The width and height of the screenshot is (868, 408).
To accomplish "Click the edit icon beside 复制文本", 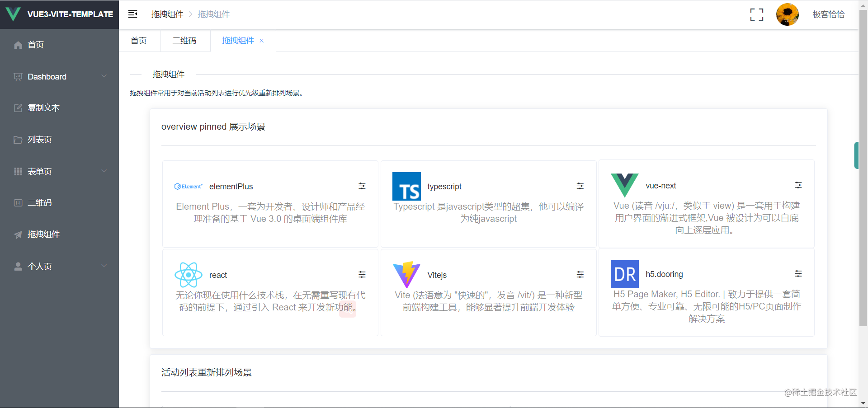I will coord(18,108).
